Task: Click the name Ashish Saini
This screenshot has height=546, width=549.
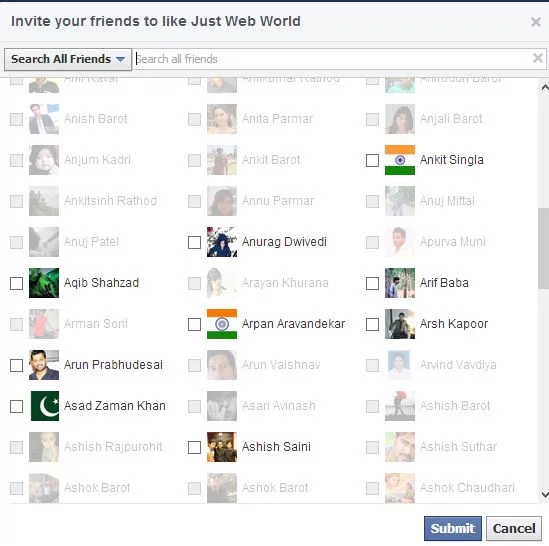Action: click(x=276, y=447)
